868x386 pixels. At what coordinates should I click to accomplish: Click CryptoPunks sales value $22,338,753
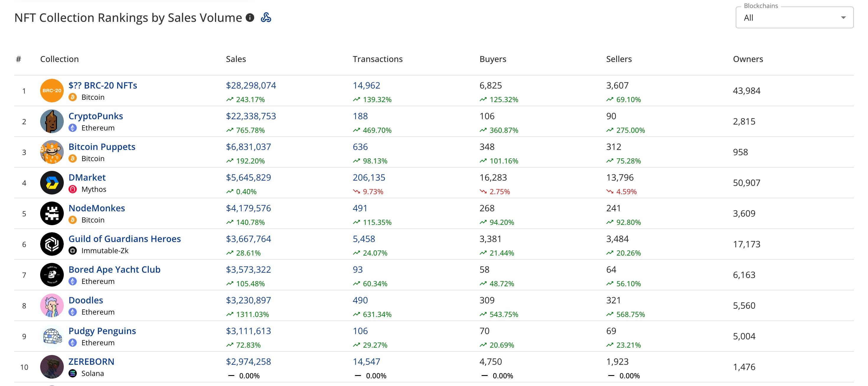(251, 116)
